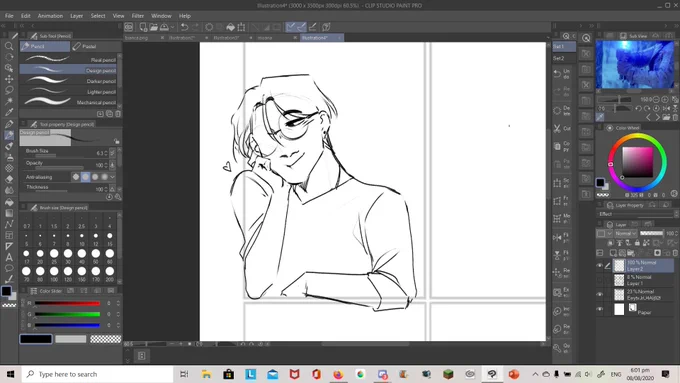The height and width of the screenshot is (383, 680).
Task: Click the Clip Studio icon in command bar
Action: click(x=129, y=27)
